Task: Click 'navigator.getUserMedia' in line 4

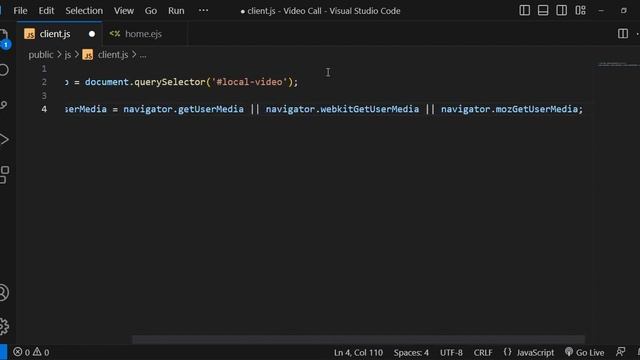Action: click(183, 109)
